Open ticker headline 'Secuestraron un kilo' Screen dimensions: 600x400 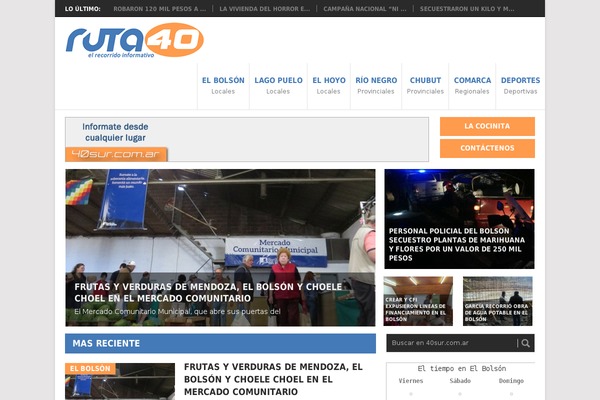(467, 9)
